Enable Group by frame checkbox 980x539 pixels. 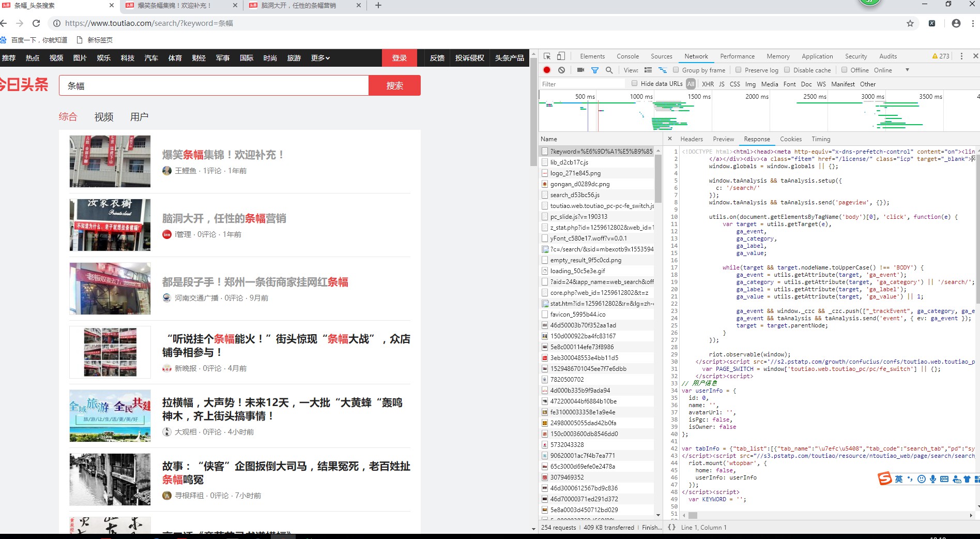coord(676,70)
